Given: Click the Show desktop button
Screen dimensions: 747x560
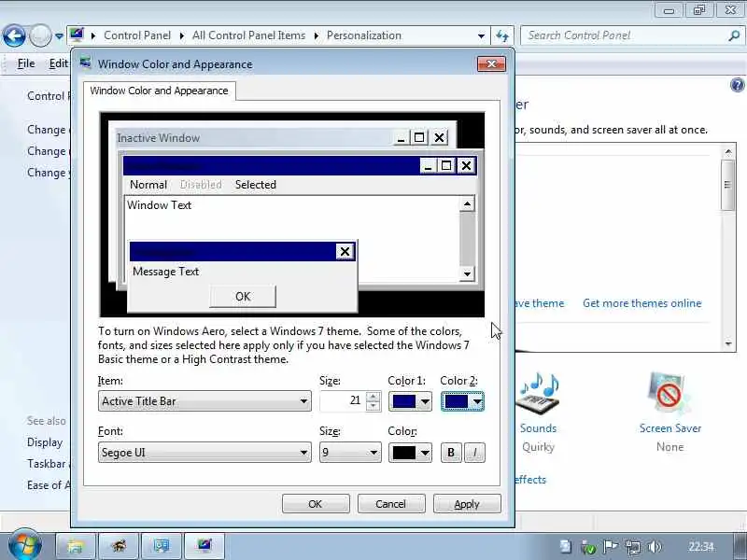Looking at the screenshot, I should tap(739, 546).
